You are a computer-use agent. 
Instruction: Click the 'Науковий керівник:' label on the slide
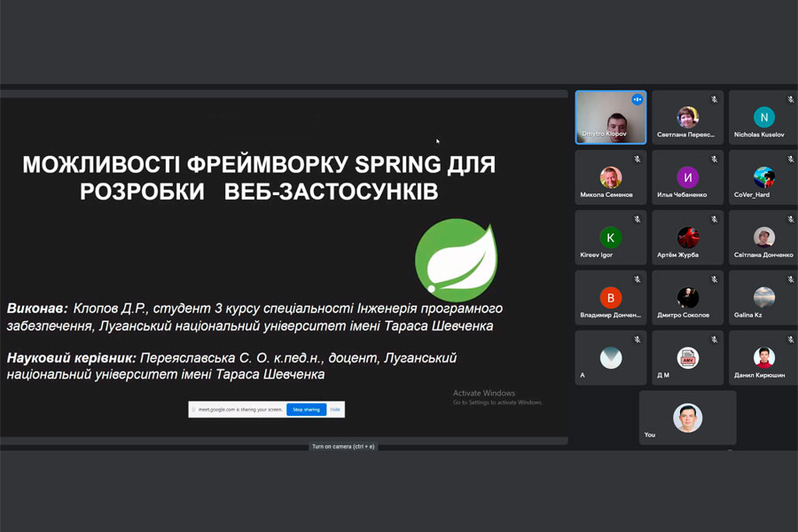click(x=71, y=358)
